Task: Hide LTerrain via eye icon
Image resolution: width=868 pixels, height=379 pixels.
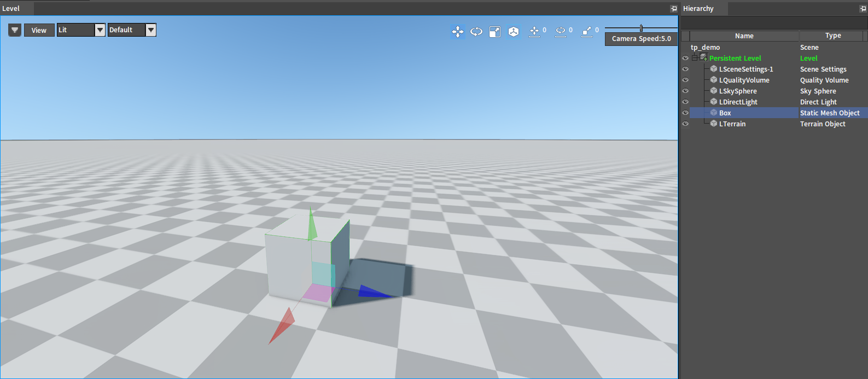Action: click(685, 124)
